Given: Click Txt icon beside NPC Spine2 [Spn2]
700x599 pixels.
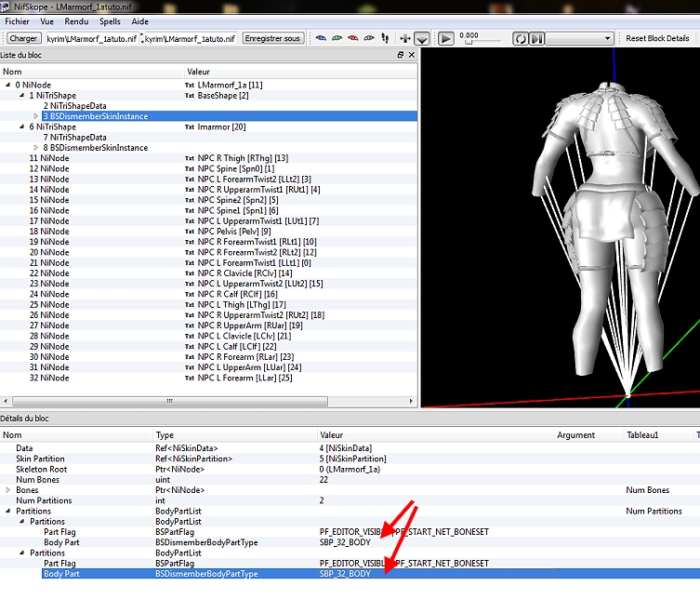Looking at the screenshot, I should [x=190, y=200].
